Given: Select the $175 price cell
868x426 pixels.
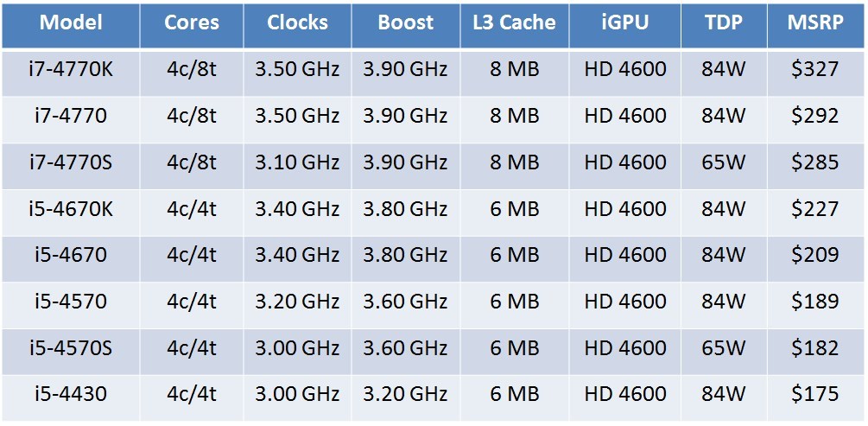Looking at the screenshot, I should pyautogui.click(x=814, y=395).
